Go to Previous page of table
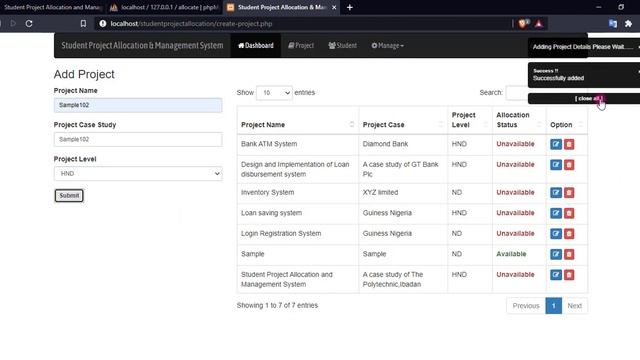Image resolution: width=640 pixels, height=360 pixels. coord(526,306)
